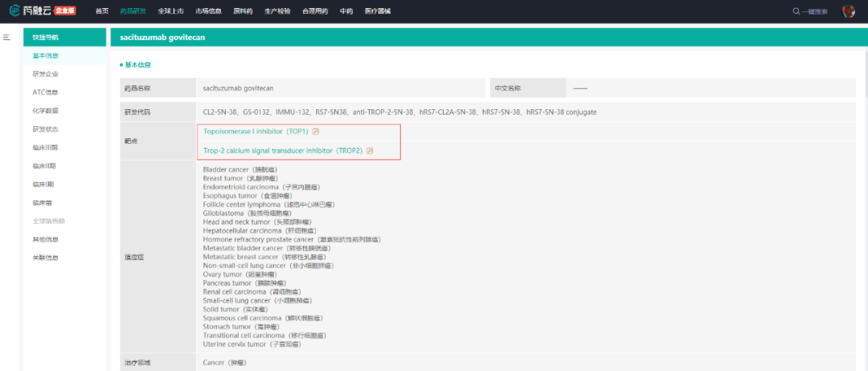Jump to 其他信息 section
868x371 pixels.
(45, 239)
